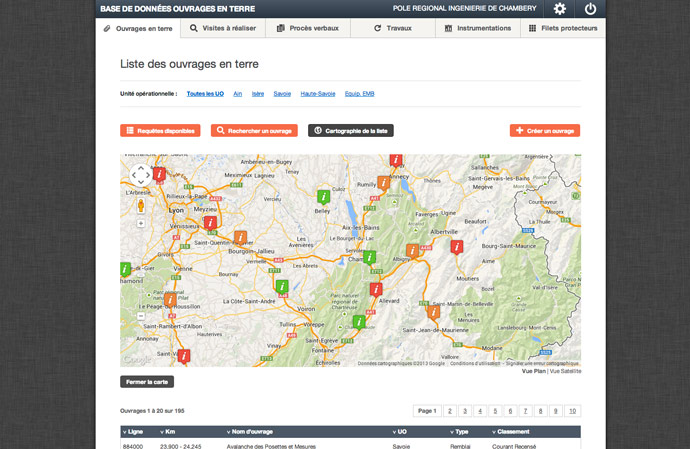Viewport: 690px width, 449px height.
Task: Open the settings gear icon
Action: (x=560, y=9)
